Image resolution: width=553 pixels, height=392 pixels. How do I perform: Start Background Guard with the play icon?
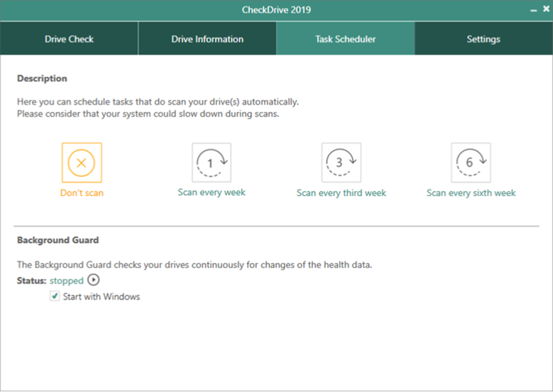tap(94, 280)
